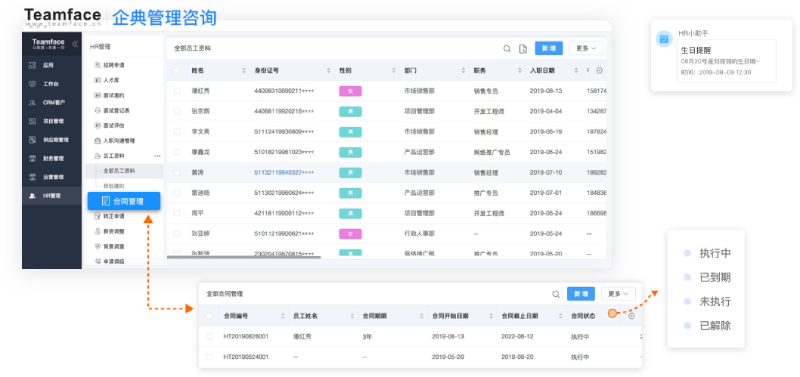800x377 pixels.
Task: Click the 薪资调整 submenu icon
Action: click(x=98, y=231)
